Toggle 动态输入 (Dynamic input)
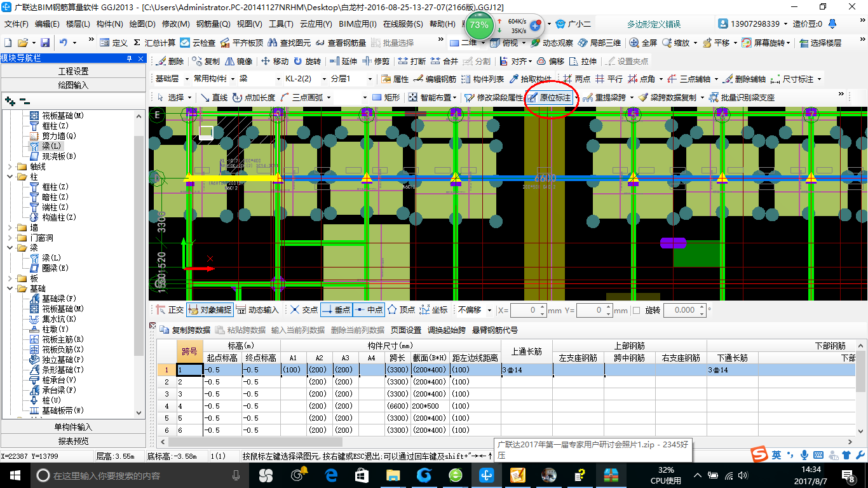This screenshot has width=868, height=488. pyautogui.click(x=257, y=310)
